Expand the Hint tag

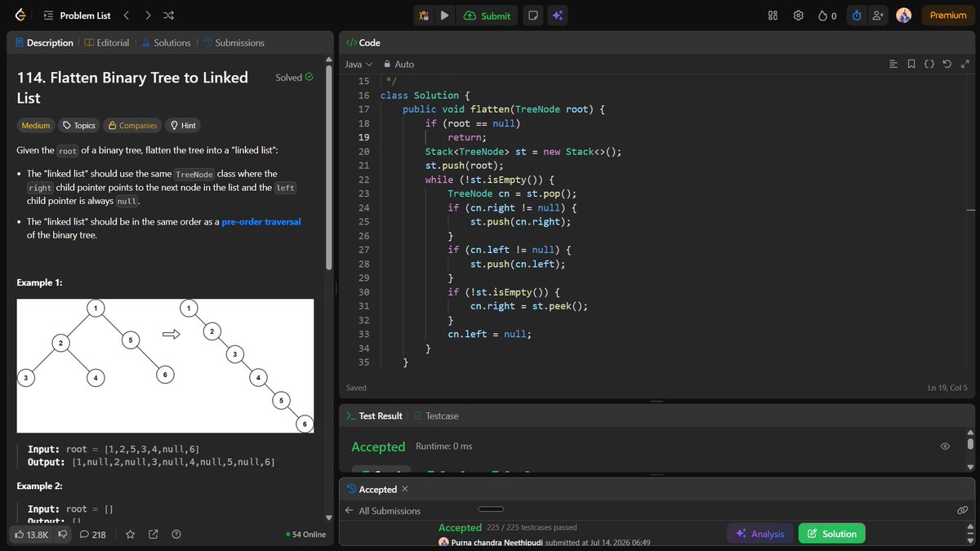pyautogui.click(x=183, y=126)
